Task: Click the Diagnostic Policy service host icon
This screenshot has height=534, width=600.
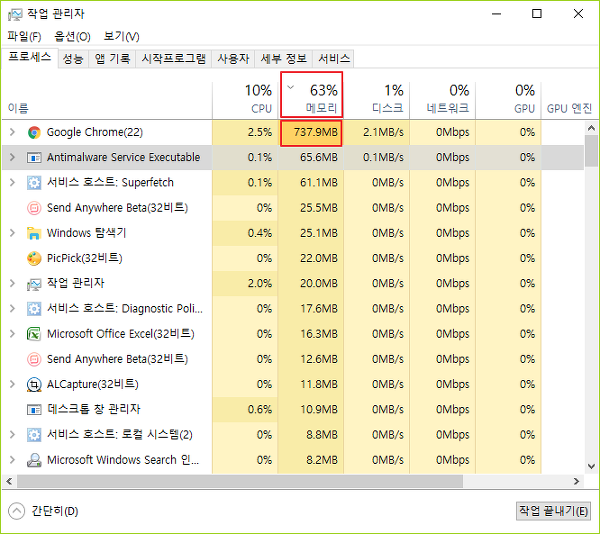Action: (x=34, y=309)
